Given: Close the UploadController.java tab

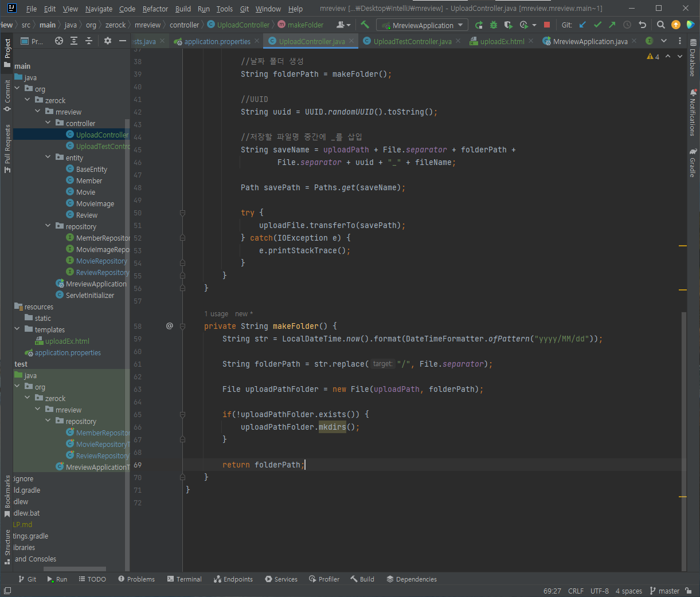Looking at the screenshot, I should click(x=351, y=41).
